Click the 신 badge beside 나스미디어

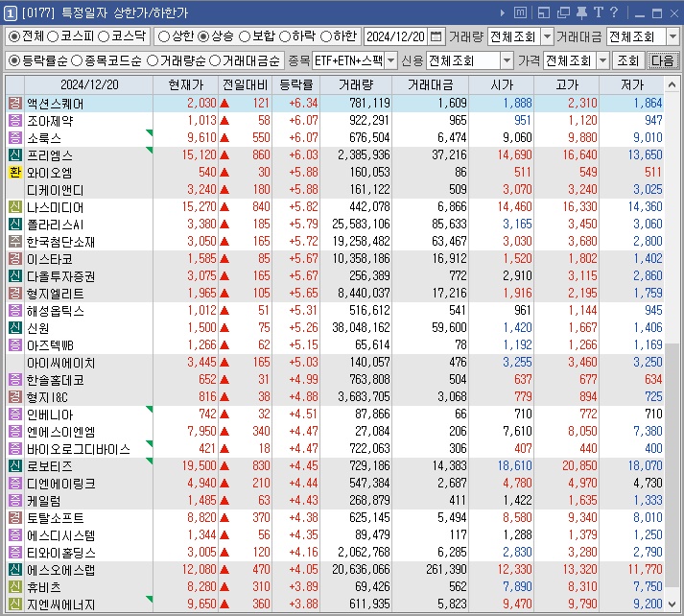coord(14,207)
